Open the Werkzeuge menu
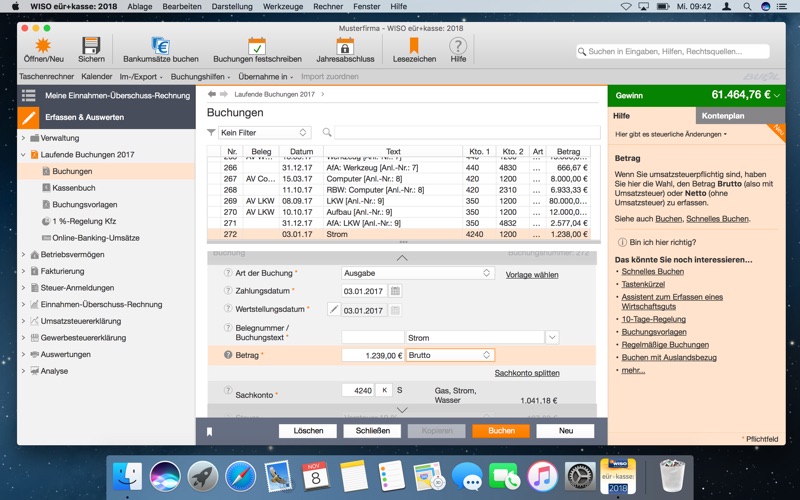 (x=283, y=6)
